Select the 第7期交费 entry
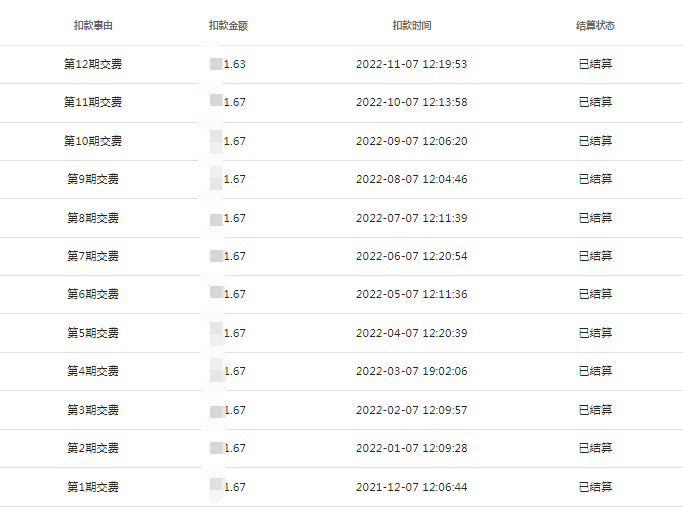This screenshot has width=683, height=508. [93, 256]
